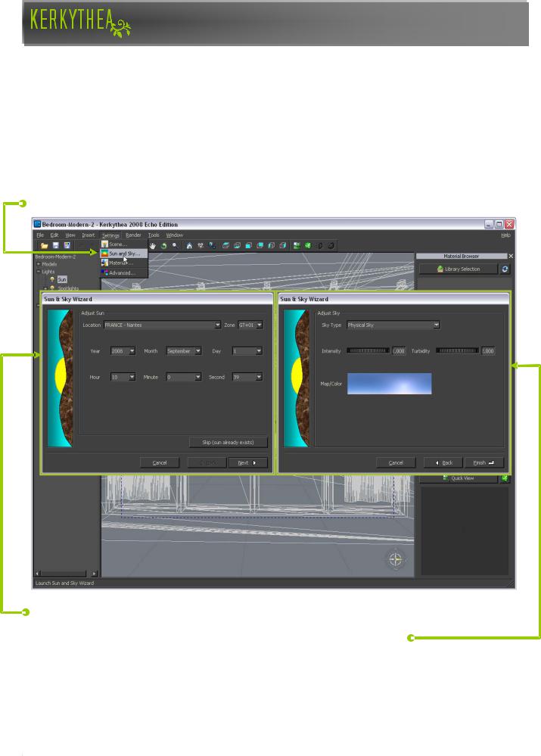Open the Render menu
This screenshot has height=756, width=541.
point(134,235)
